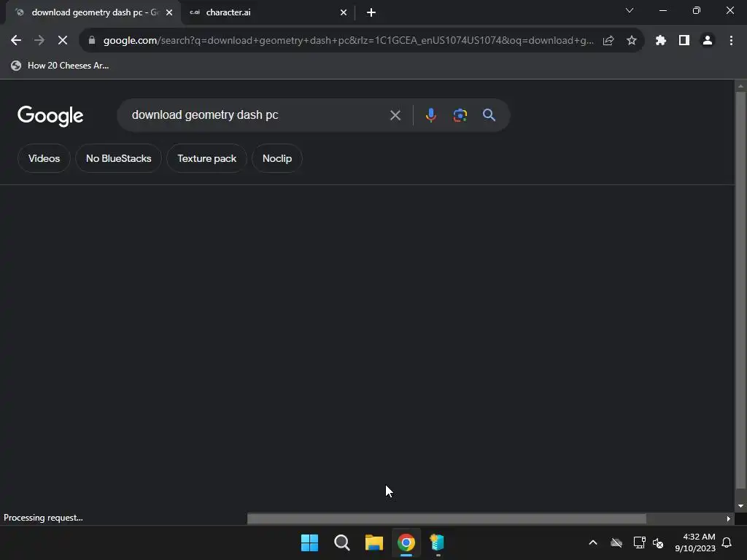Click the horizontal scrollbar right arrow
747x560 pixels.
pyautogui.click(x=729, y=518)
